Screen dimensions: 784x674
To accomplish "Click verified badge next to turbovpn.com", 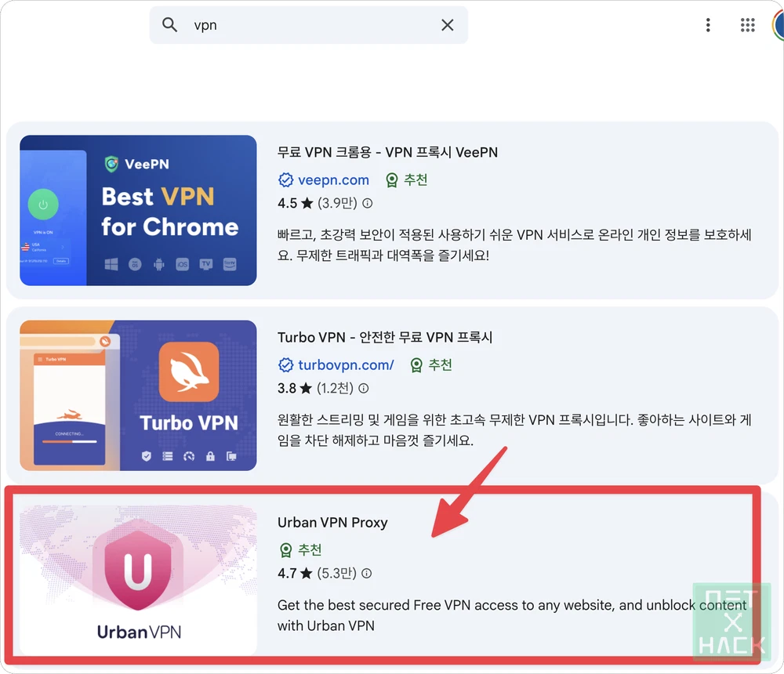I will coord(285,365).
